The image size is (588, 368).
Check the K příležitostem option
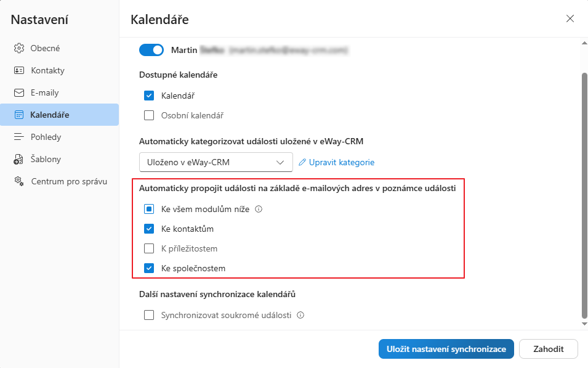(x=148, y=248)
